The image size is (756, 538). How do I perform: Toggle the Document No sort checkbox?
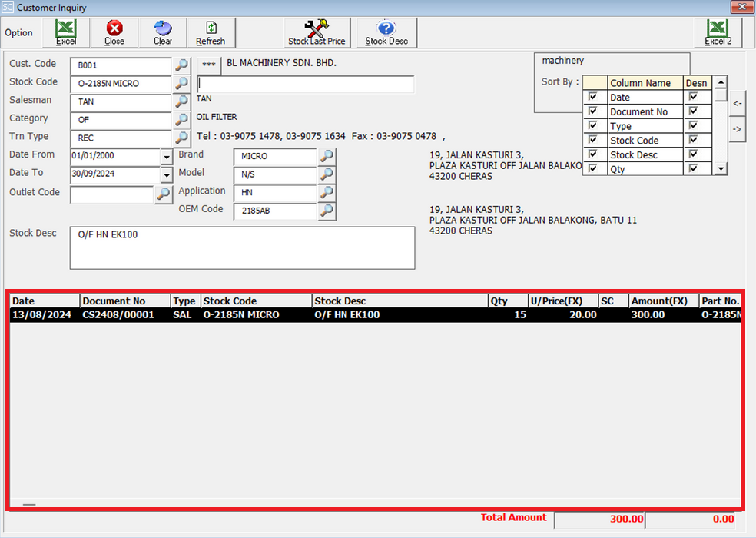593,111
